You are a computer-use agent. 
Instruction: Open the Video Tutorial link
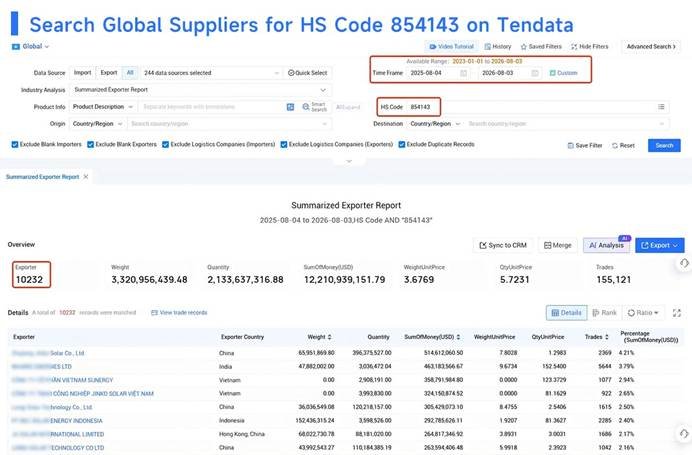click(451, 46)
